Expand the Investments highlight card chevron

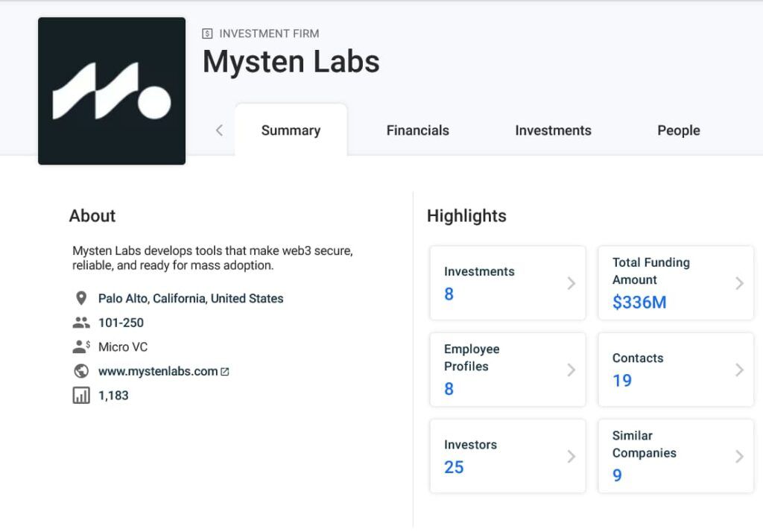click(x=572, y=283)
